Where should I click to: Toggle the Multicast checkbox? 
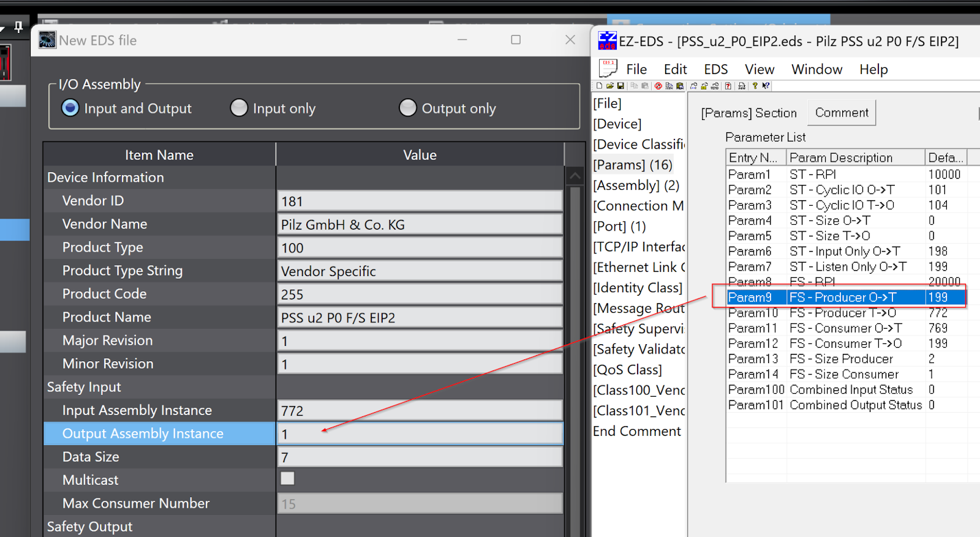point(287,478)
